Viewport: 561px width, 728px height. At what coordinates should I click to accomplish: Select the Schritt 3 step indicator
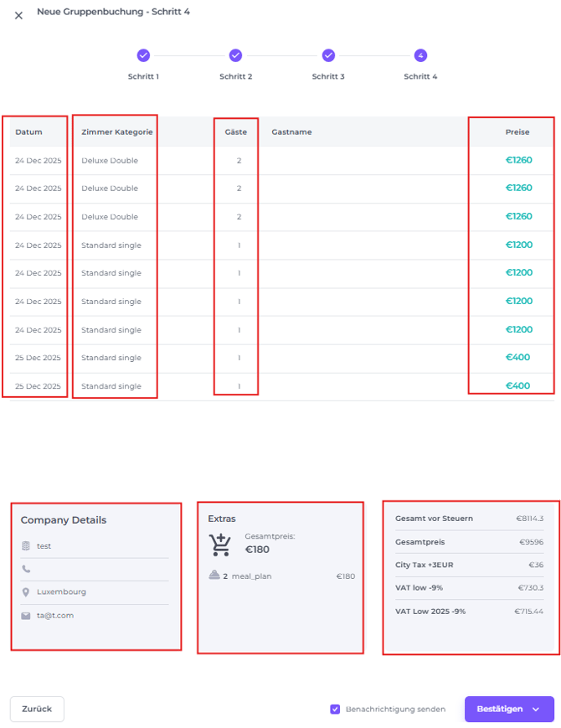pos(328,55)
